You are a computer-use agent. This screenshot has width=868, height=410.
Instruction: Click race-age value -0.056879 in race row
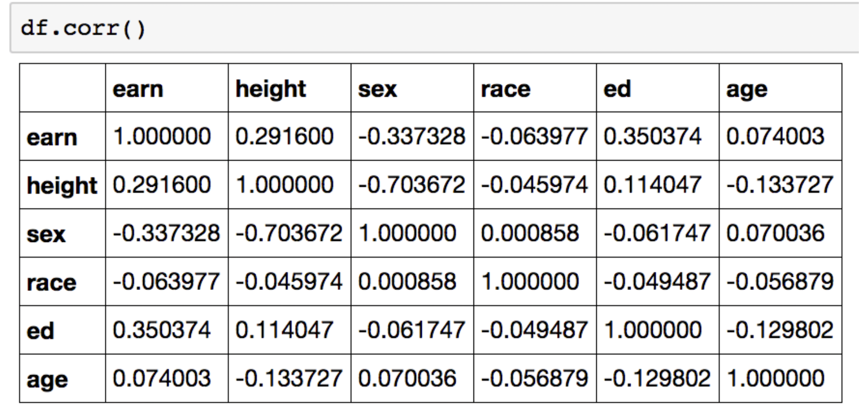(x=780, y=282)
